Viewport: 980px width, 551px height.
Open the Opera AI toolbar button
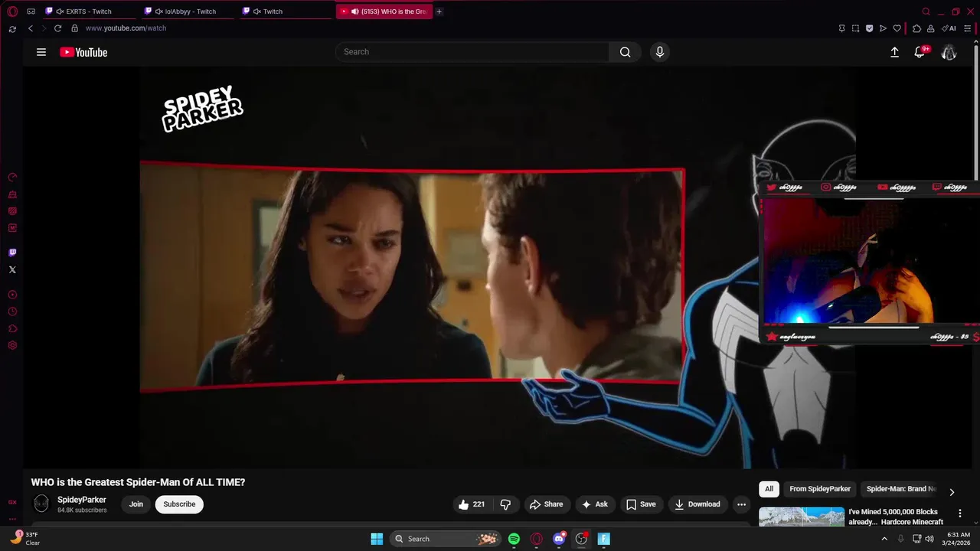[949, 28]
